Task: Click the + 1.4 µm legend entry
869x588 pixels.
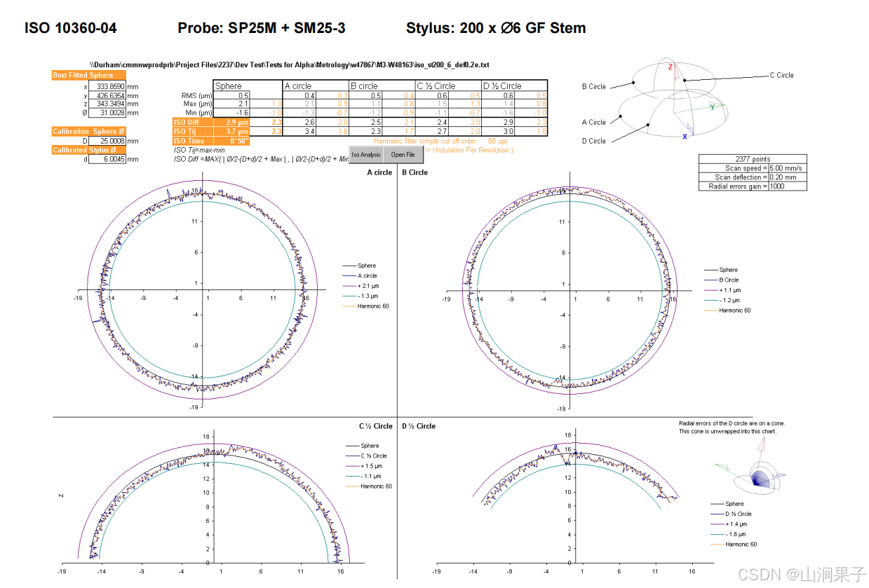Action: (727, 524)
